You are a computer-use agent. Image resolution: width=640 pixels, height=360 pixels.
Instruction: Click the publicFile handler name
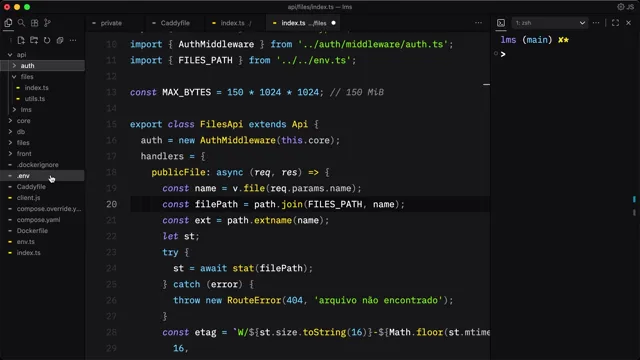tap(178, 172)
